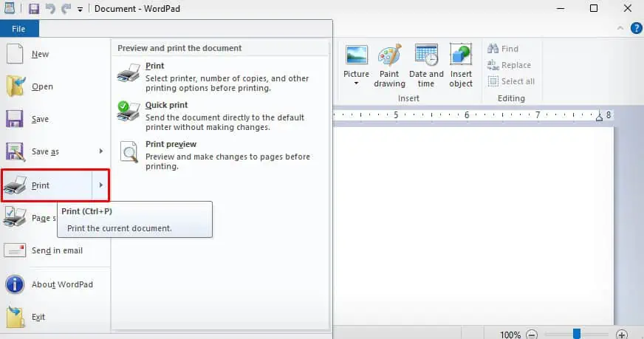Image resolution: width=644 pixels, height=339 pixels.
Task: Click the Send in email envelope icon
Action: point(15,250)
